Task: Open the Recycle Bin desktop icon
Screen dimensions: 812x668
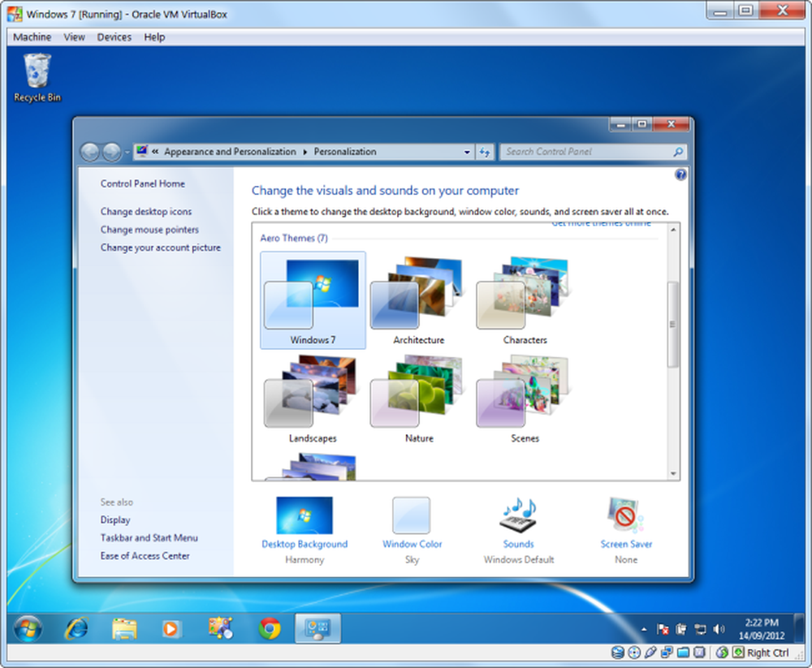Action: (x=37, y=78)
